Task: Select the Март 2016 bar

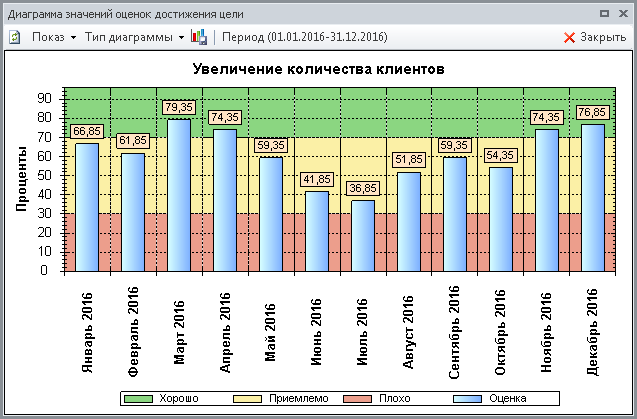Action: pos(180,195)
